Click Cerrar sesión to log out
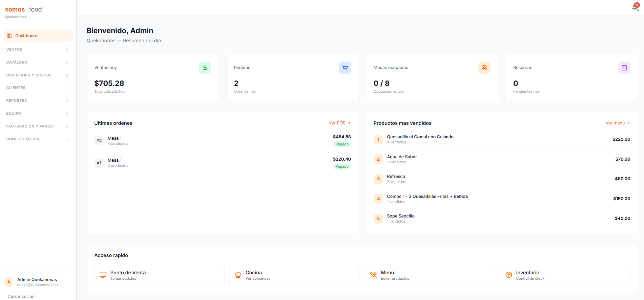Screen dimensions: 644x300 click(x=21, y=297)
